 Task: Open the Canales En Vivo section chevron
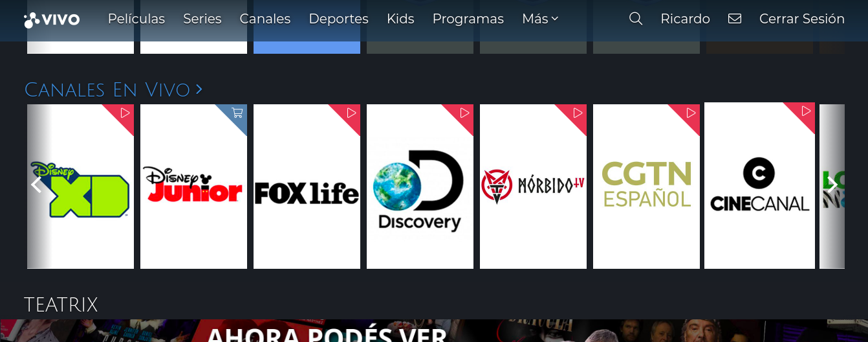(199, 89)
